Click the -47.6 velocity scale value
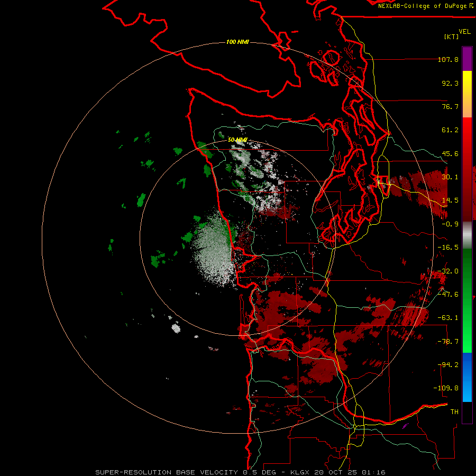The image size is (476, 476). click(x=448, y=295)
